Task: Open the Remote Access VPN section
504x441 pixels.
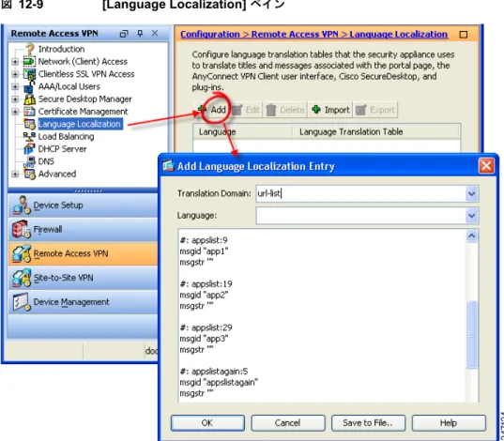Action: tap(83, 253)
